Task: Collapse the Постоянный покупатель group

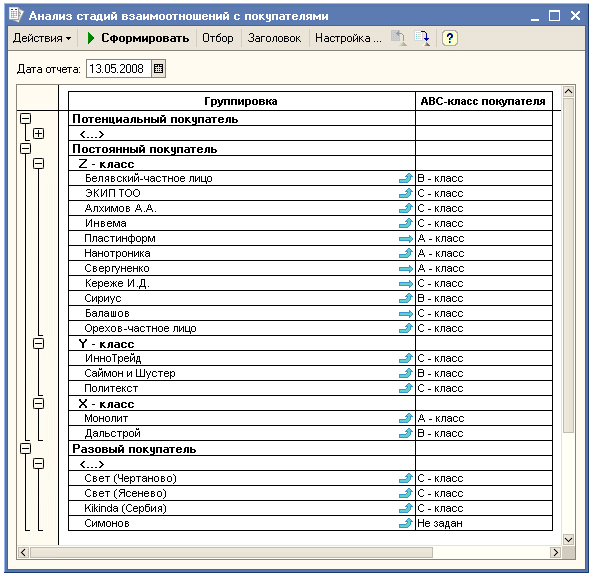Action: (x=25, y=148)
